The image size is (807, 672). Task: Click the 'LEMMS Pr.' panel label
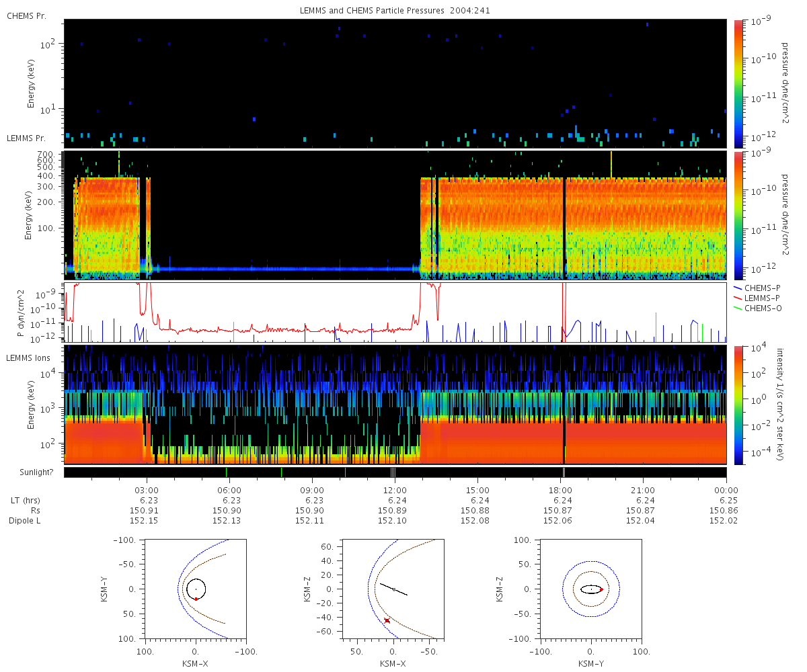pos(27,138)
